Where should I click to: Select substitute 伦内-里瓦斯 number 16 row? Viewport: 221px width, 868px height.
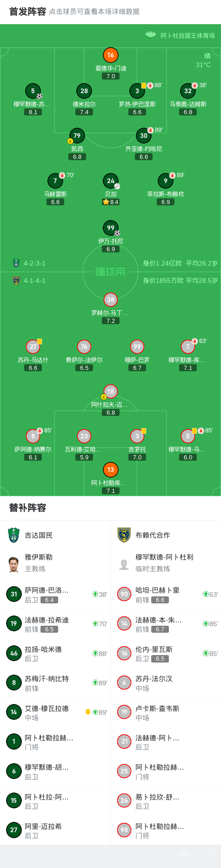click(x=166, y=653)
